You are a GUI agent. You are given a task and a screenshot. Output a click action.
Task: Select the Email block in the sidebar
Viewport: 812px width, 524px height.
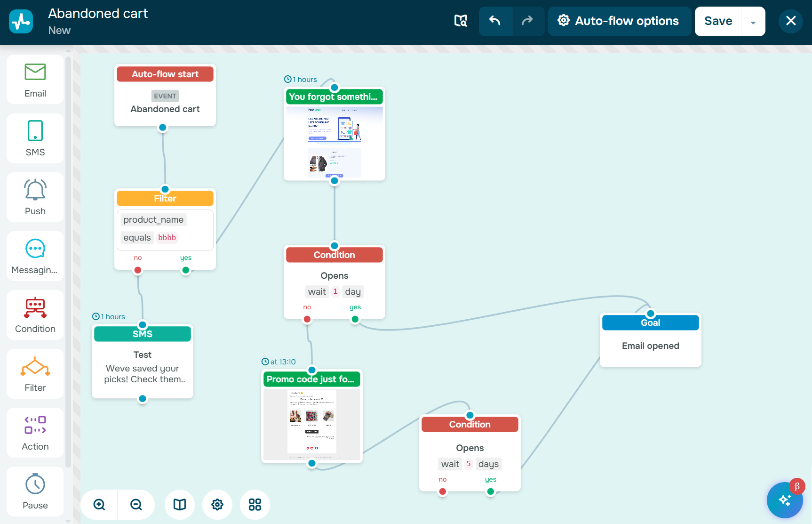click(x=34, y=79)
